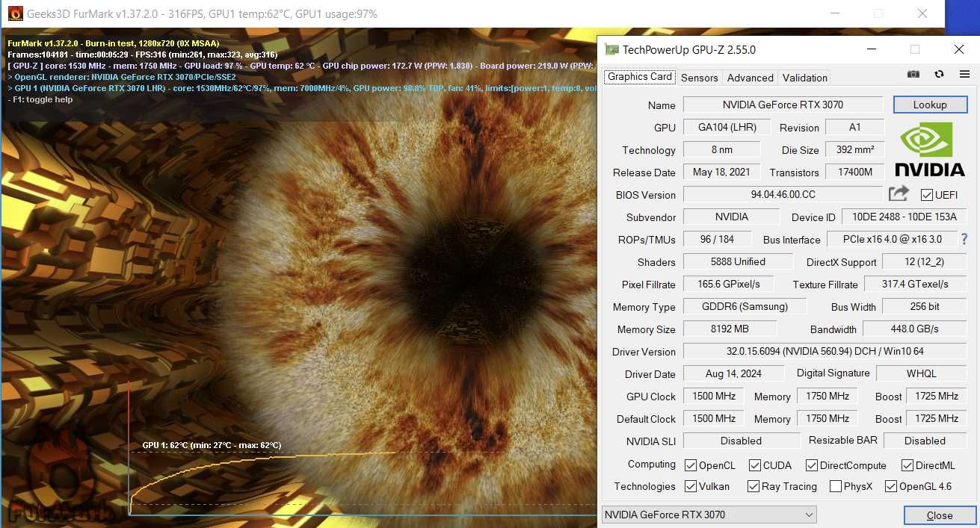Click the Die Size value 392 mm²
The height and width of the screenshot is (528, 980).
tap(854, 149)
